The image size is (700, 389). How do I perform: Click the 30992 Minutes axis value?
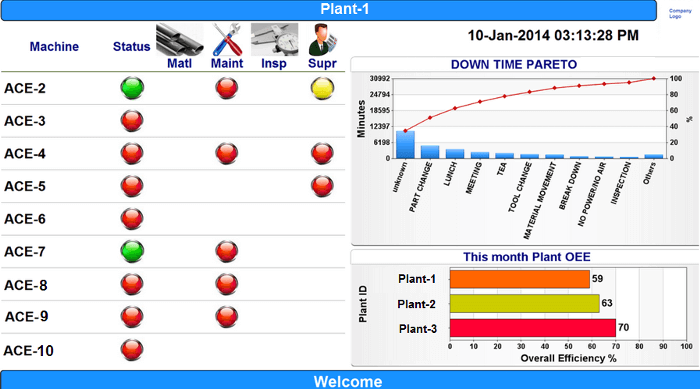click(x=379, y=79)
